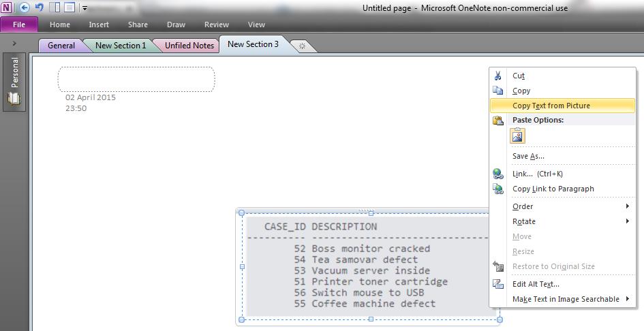Image resolution: width=644 pixels, height=331 pixels.
Task: Expand the notebook navigation bar chevron
Action: [x=14, y=44]
